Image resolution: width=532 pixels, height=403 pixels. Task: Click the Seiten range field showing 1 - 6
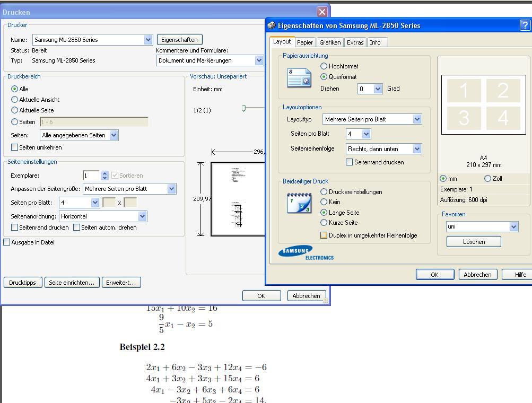coord(94,122)
